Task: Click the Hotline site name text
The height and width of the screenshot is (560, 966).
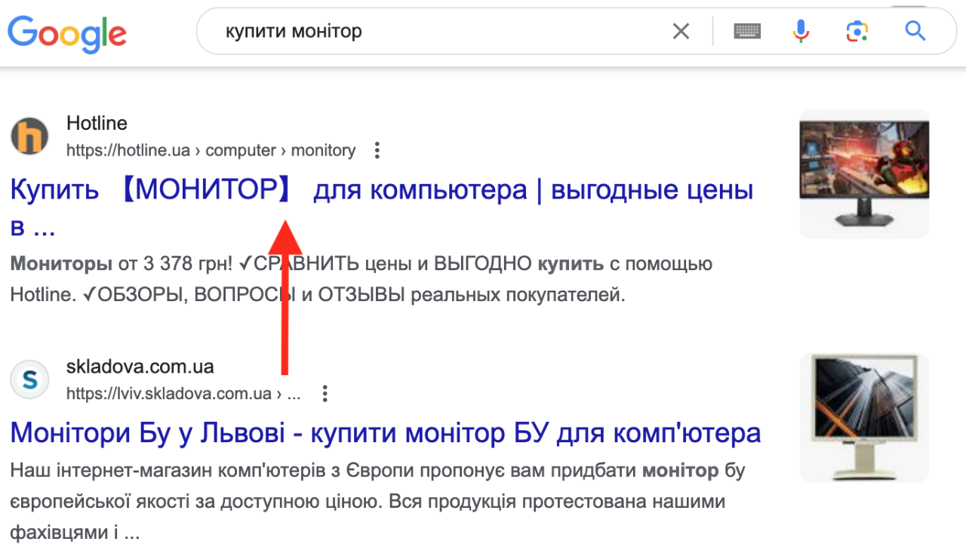Action: [x=97, y=123]
